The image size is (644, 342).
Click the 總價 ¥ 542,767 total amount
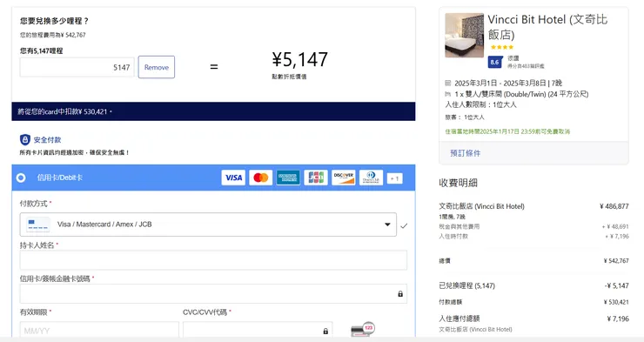(x=616, y=261)
